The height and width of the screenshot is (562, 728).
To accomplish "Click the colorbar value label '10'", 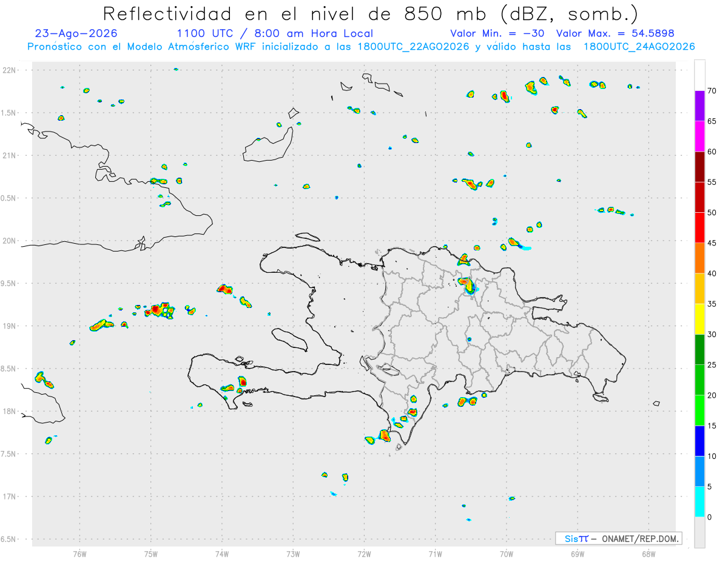I will pos(712,456).
